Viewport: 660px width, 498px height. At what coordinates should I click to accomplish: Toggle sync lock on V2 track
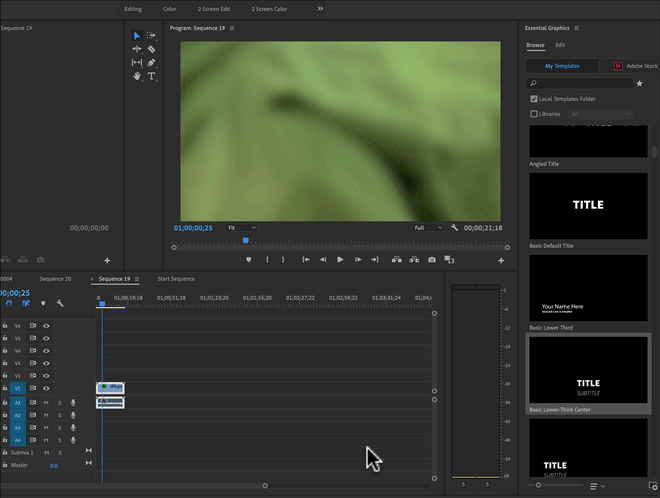[x=32, y=375]
